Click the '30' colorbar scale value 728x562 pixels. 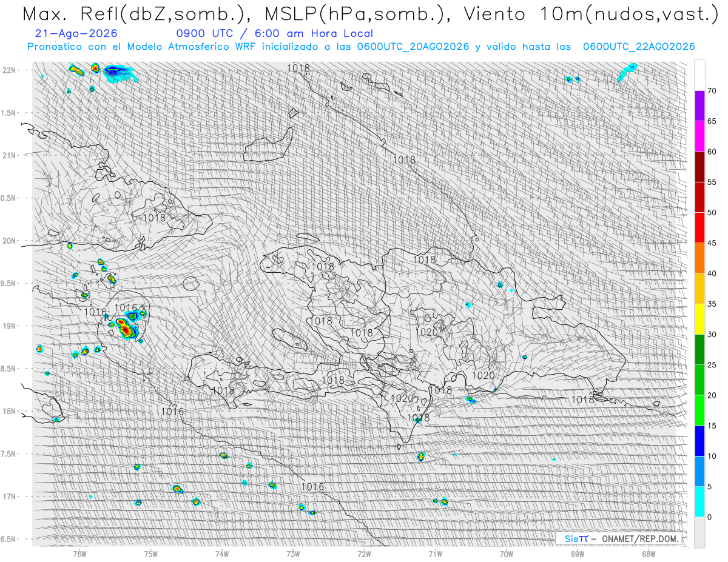pos(712,334)
